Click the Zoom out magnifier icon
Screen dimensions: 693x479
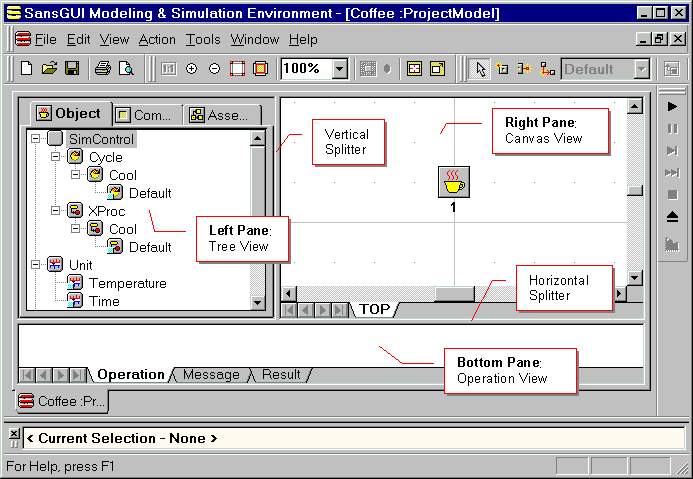(214, 69)
